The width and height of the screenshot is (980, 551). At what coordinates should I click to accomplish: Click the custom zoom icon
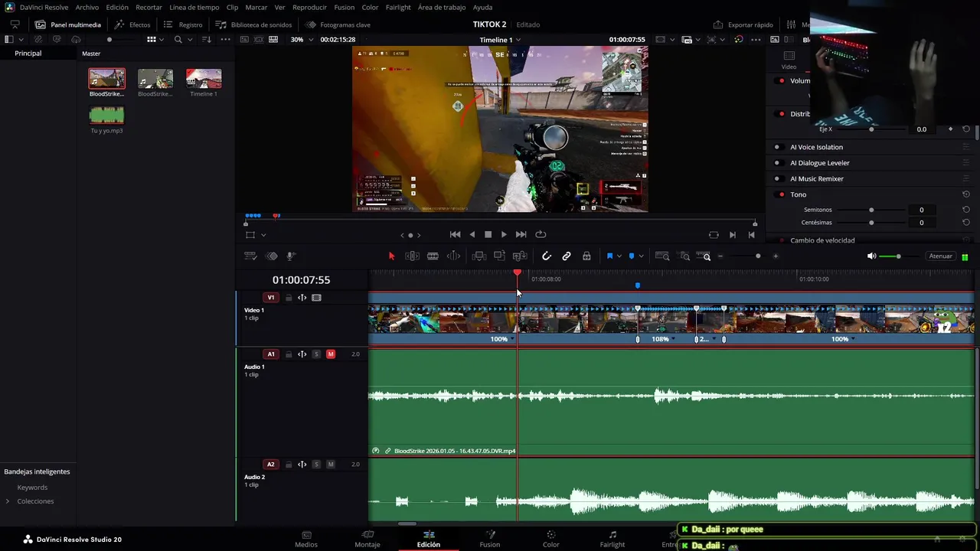[704, 256]
